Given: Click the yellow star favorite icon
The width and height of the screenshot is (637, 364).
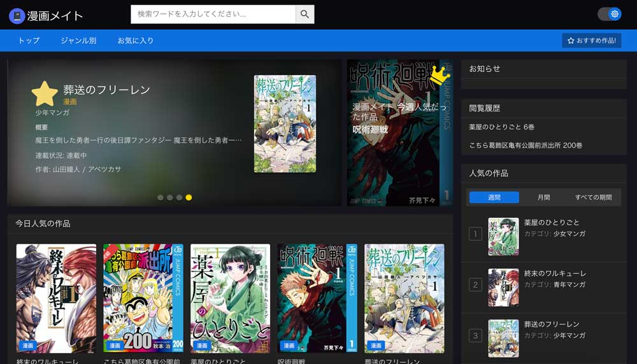Looking at the screenshot, I should (x=45, y=94).
